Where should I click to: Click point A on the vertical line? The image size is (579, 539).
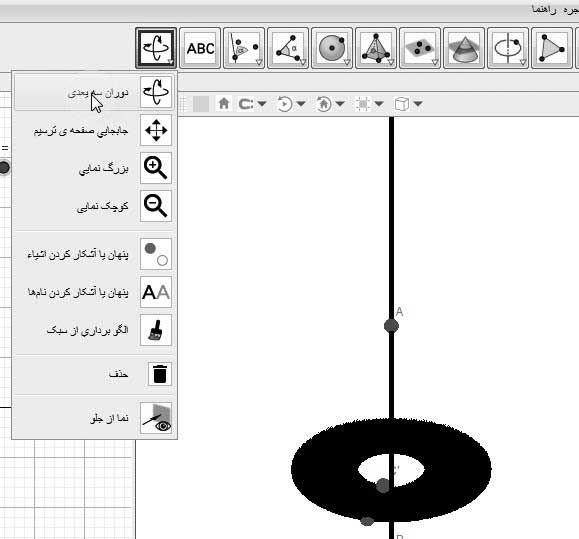[391, 326]
